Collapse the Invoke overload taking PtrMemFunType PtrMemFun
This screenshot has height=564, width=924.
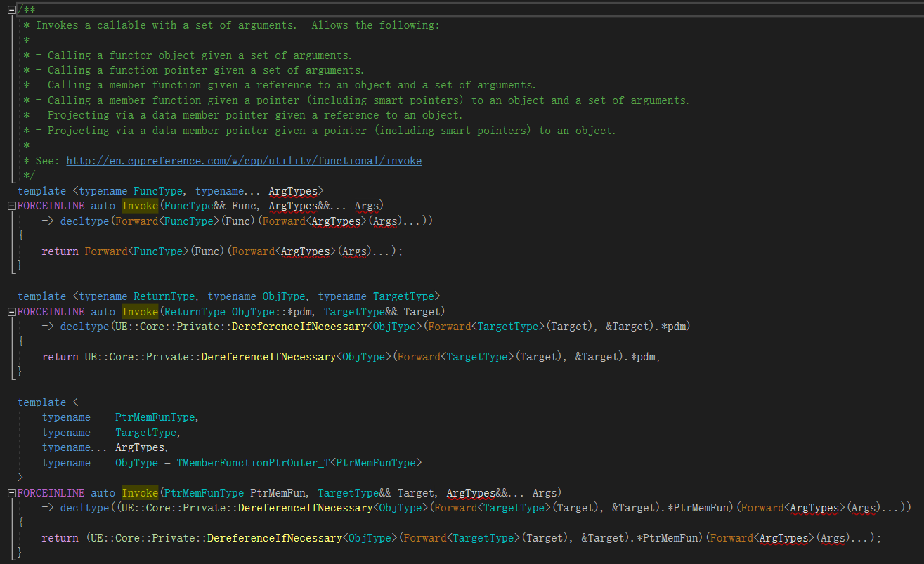11,493
